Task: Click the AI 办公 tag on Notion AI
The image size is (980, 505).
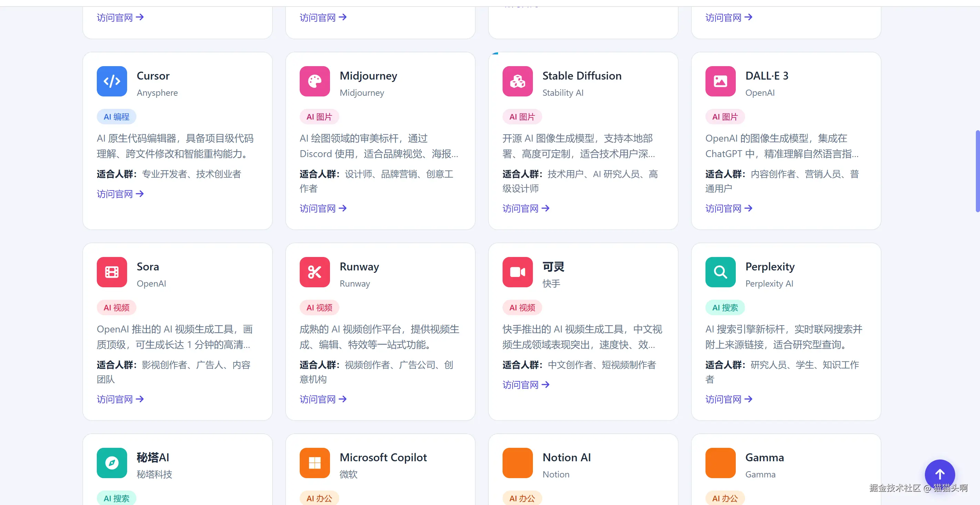Action: pos(522,498)
